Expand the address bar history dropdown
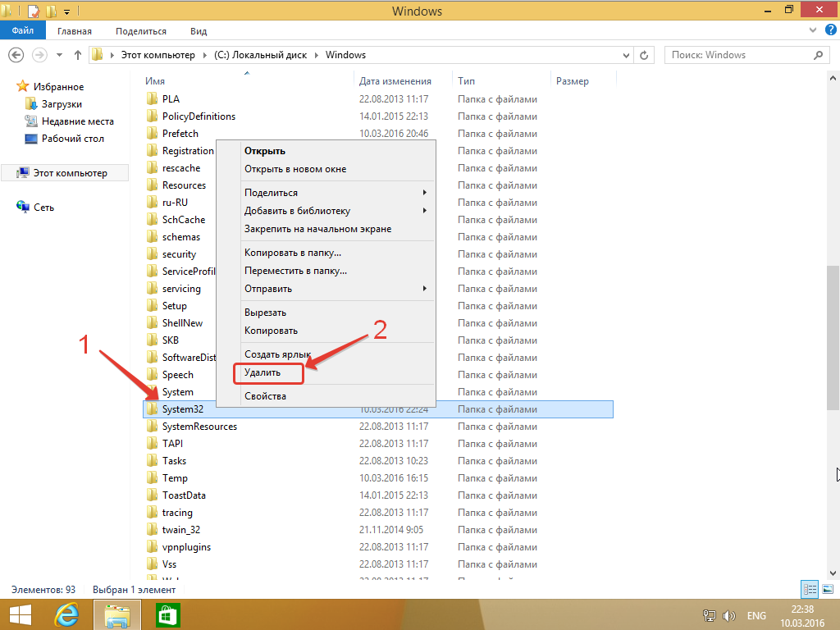This screenshot has width=840, height=630. click(626, 55)
